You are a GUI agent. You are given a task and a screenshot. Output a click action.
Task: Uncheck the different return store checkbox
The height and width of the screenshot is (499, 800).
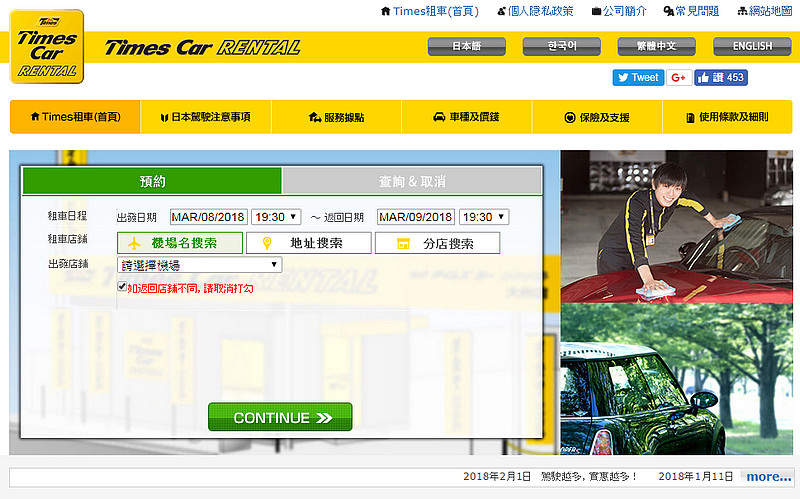(122, 287)
